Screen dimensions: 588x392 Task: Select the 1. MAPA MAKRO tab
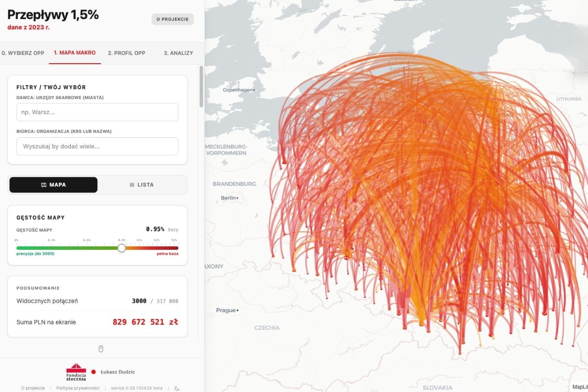tap(74, 52)
